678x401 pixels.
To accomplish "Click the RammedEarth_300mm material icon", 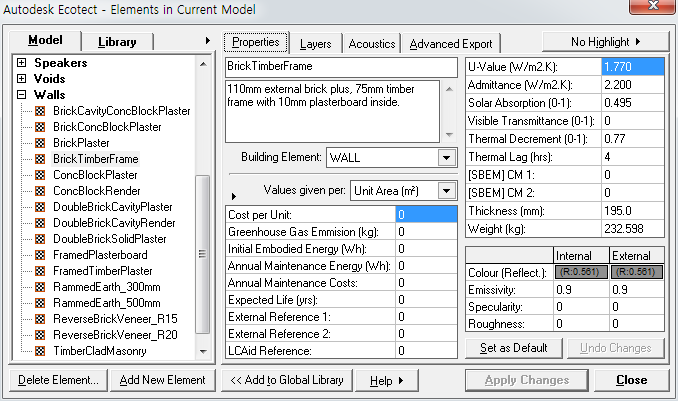I will tap(41, 287).
